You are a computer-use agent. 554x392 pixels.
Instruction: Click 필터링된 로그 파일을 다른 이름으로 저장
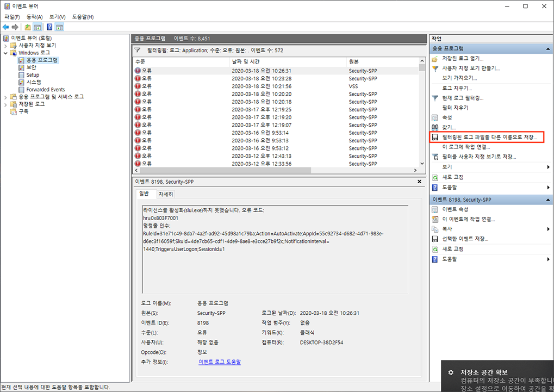click(x=489, y=137)
